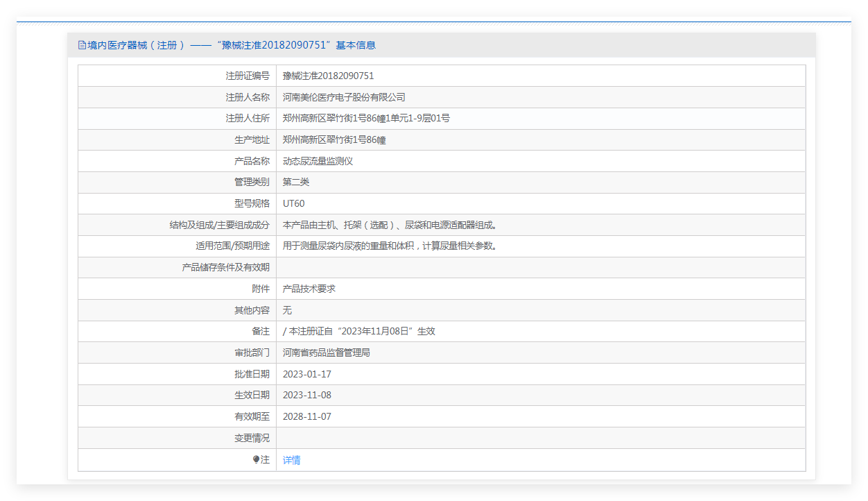This screenshot has height=501, width=868.
Task: Select remark text 本注册证自“2023年11月08日”生效
Action: pyautogui.click(x=362, y=331)
